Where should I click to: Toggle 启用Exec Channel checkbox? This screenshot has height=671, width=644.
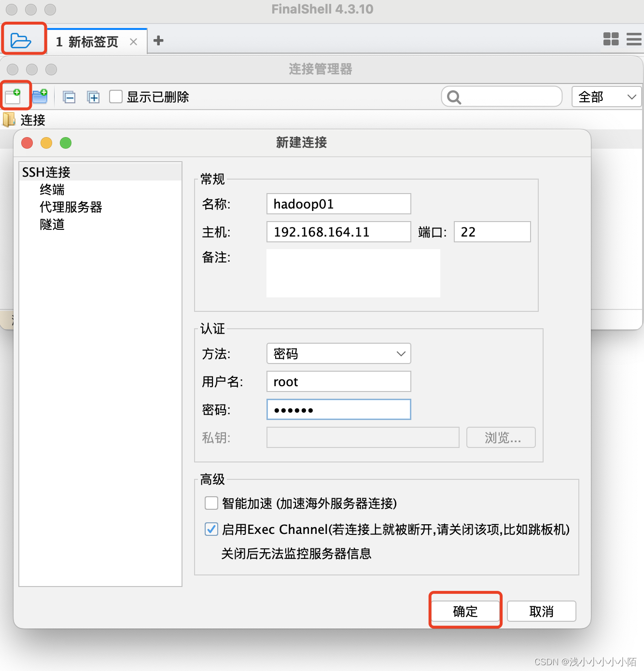click(211, 529)
